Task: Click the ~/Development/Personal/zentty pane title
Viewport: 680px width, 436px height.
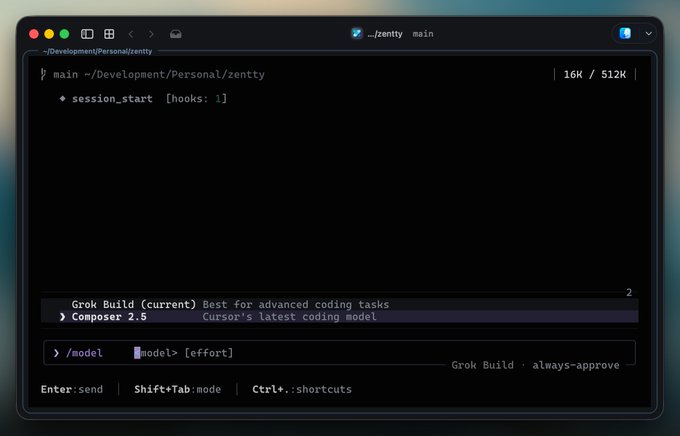Action: (x=98, y=51)
